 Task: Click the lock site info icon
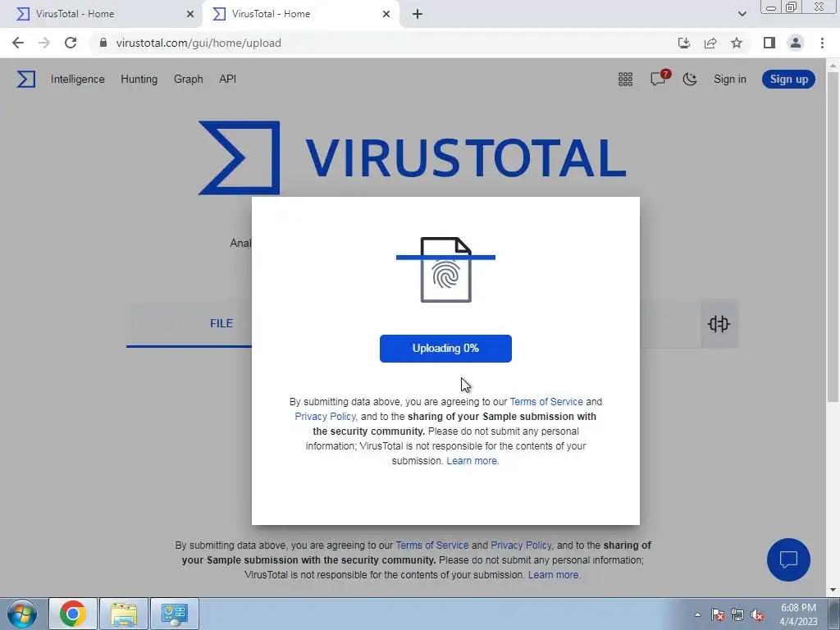coord(103,43)
